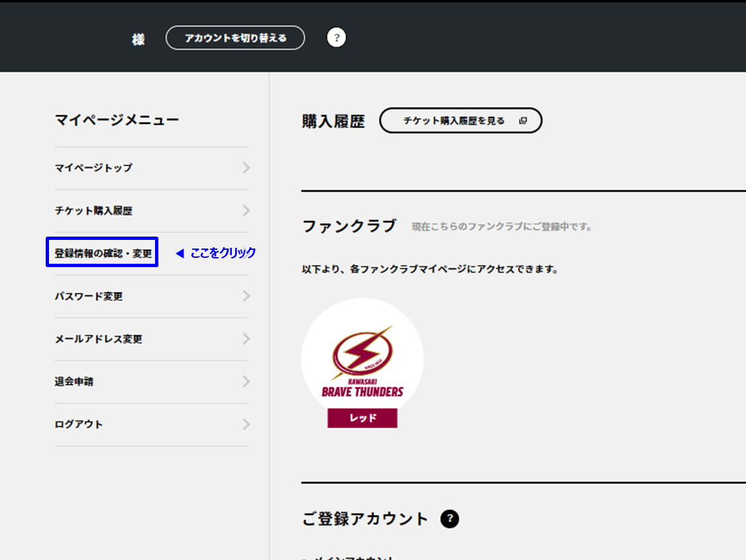
Task: Click the レッド membership badge
Action: [362, 418]
